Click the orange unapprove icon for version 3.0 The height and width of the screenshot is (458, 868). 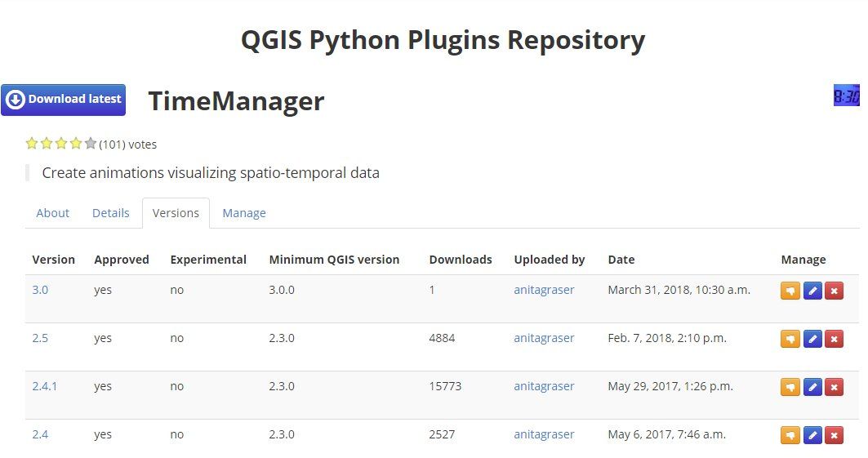790,291
